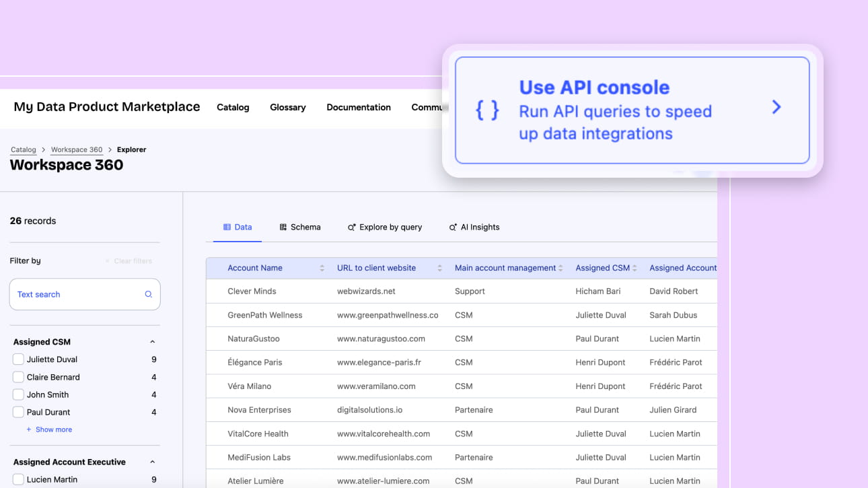
Task: Open the Glossary menu item
Action: pyautogui.click(x=287, y=107)
